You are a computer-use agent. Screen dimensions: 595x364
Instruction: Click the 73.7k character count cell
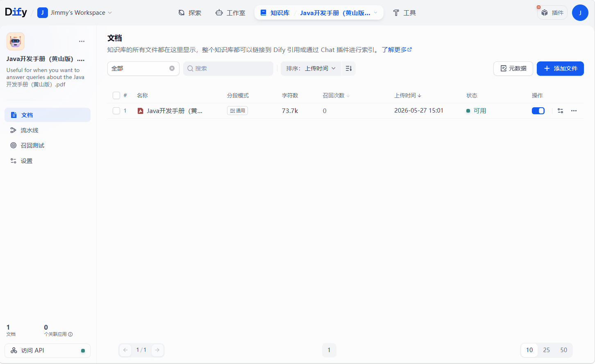tap(290, 111)
